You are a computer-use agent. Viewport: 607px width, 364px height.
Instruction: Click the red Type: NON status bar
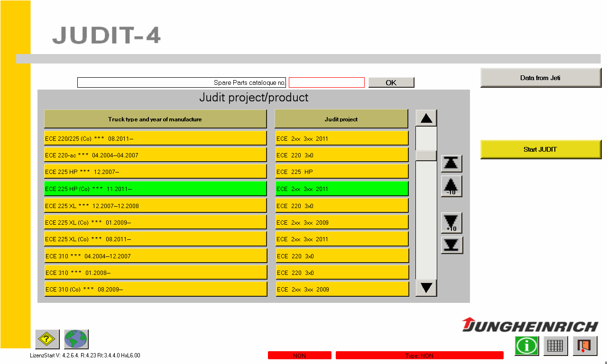[x=420, y=355]
